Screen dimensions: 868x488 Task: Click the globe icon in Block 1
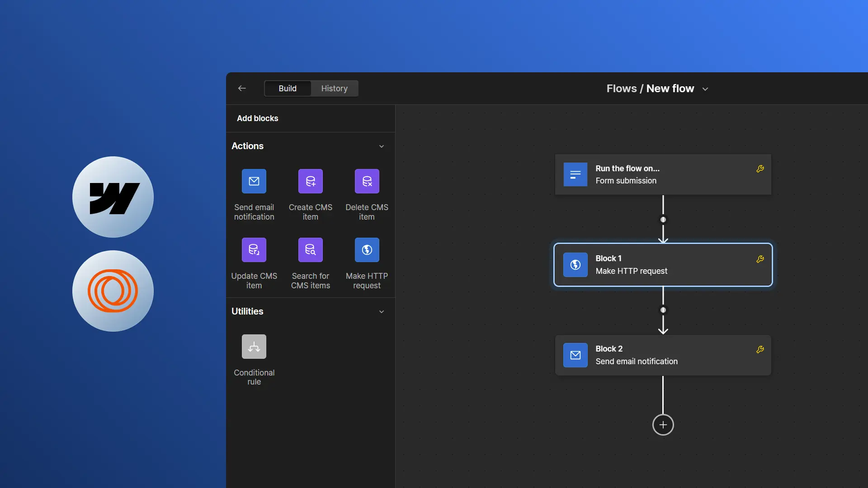576,265
